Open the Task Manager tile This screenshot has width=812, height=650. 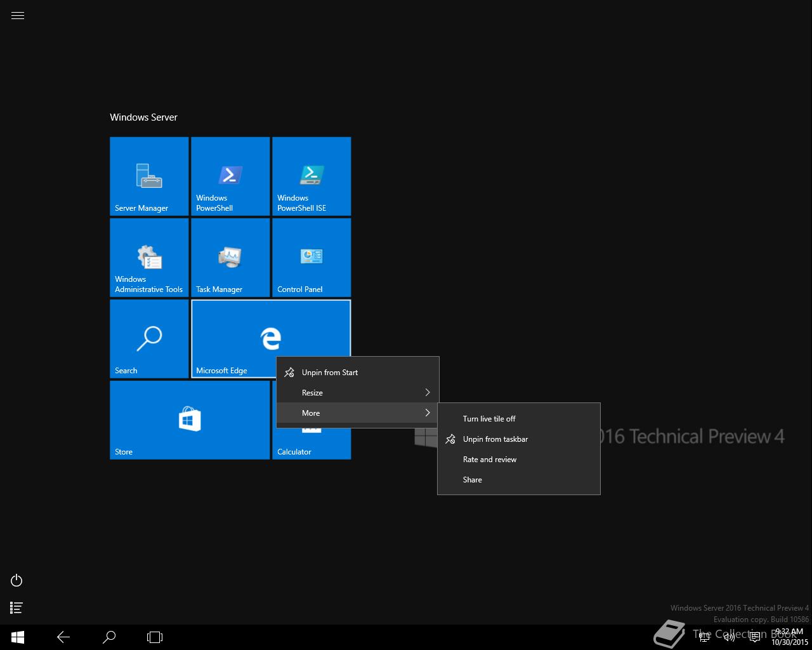(x=230, y=258)
